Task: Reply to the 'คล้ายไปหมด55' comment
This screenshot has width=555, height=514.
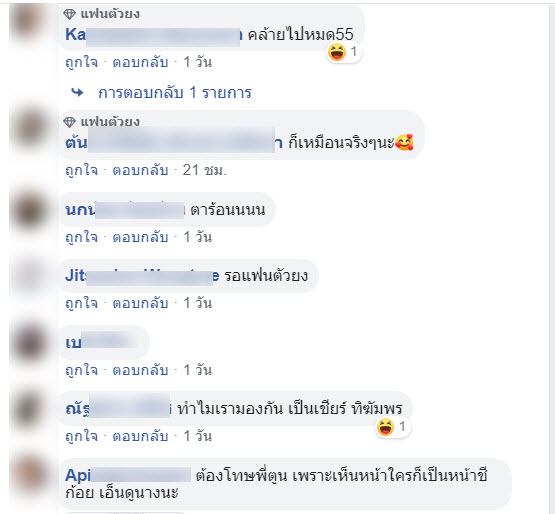Action: click(x=140, y=62)
